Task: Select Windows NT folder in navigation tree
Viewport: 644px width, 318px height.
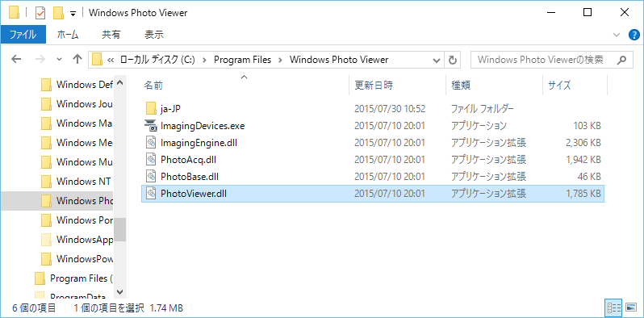Action: click(x=77, y=181)
